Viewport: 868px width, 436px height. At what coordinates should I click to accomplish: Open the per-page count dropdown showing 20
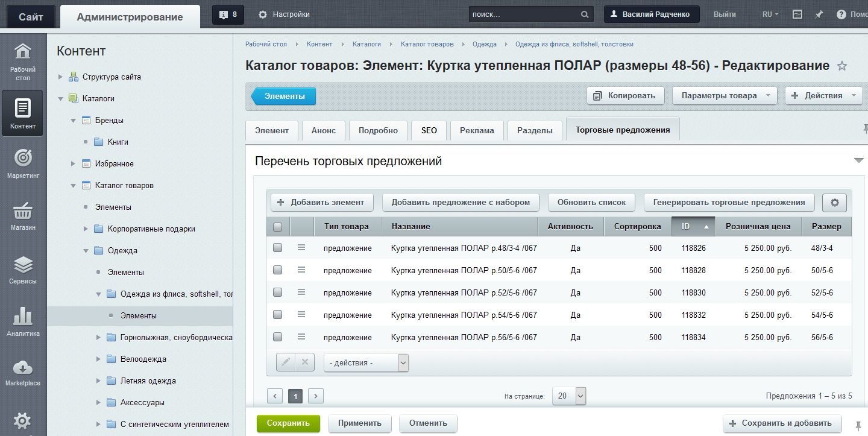569,396
